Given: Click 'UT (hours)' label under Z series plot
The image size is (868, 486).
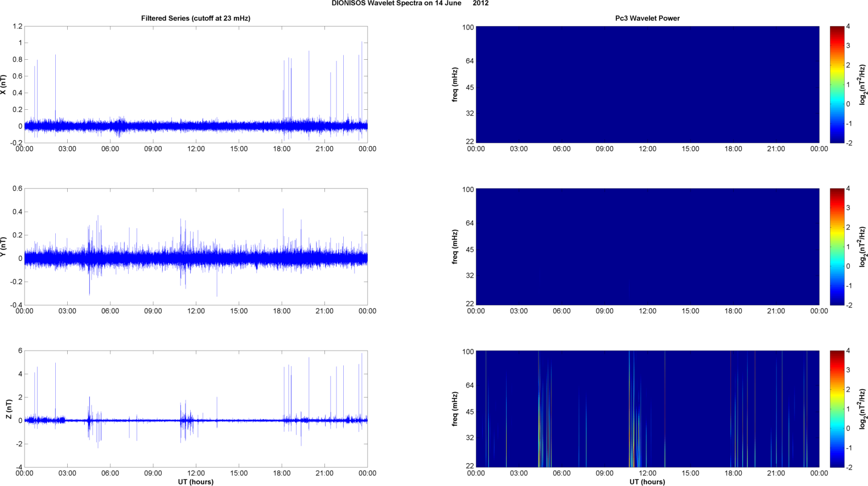Looking at the screenshot, I should (196, 482).
